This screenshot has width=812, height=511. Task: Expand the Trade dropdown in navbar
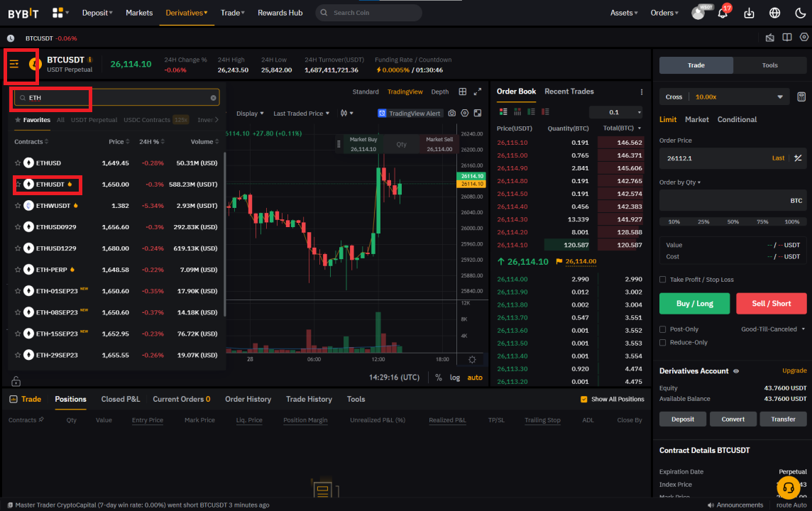[x=233, y=13]
